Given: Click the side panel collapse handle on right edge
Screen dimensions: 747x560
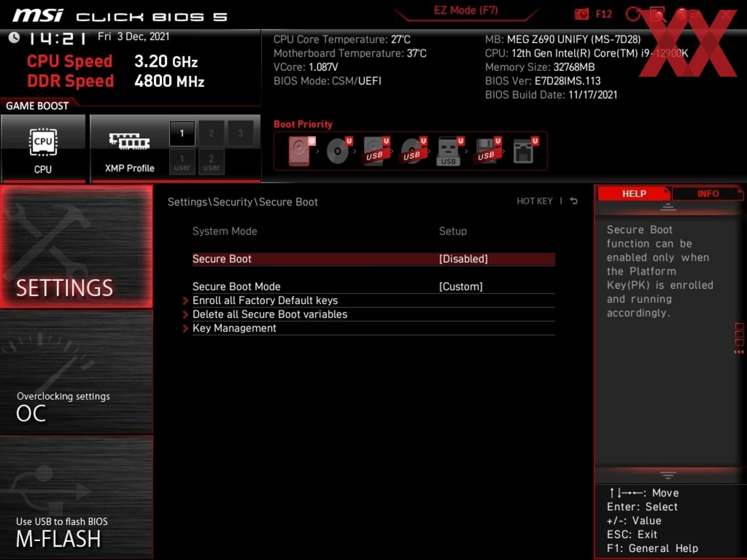Looking at the screenshot, I should click(739, 338).
